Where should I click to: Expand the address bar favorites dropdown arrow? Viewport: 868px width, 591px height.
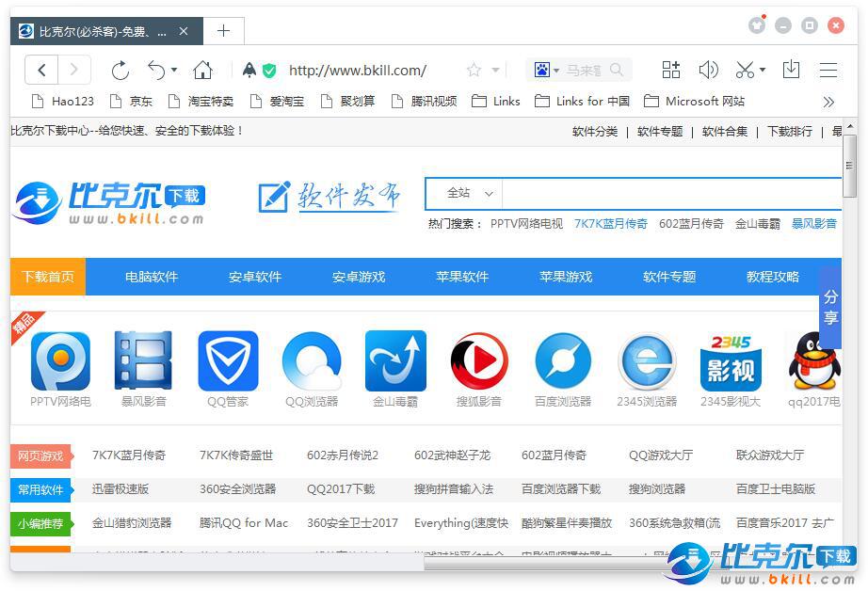point(496,70)
